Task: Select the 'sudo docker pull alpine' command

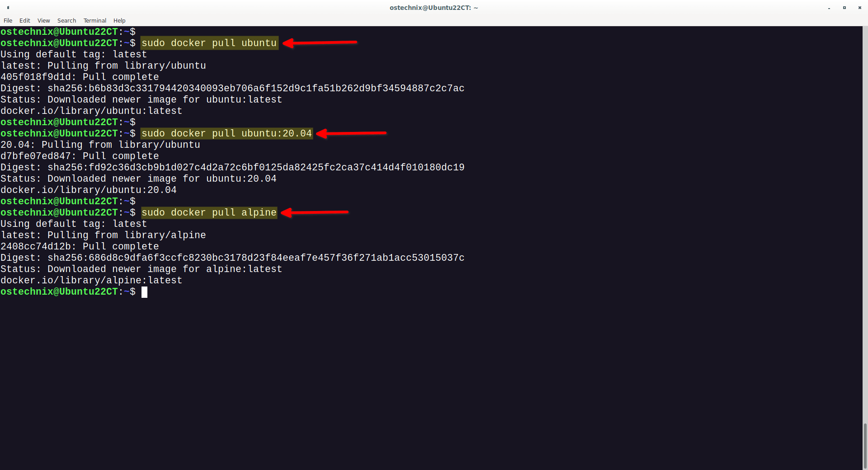Action: (x=209, y=212)
